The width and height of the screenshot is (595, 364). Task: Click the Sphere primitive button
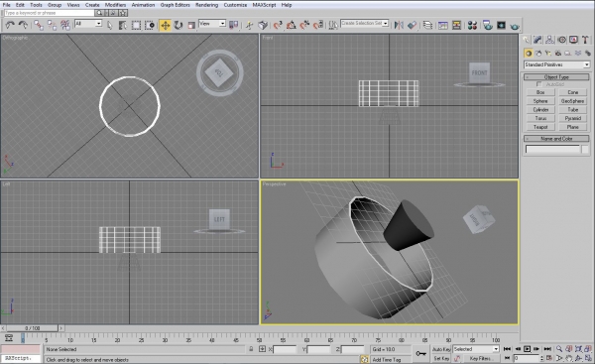[x=540, y=101]
